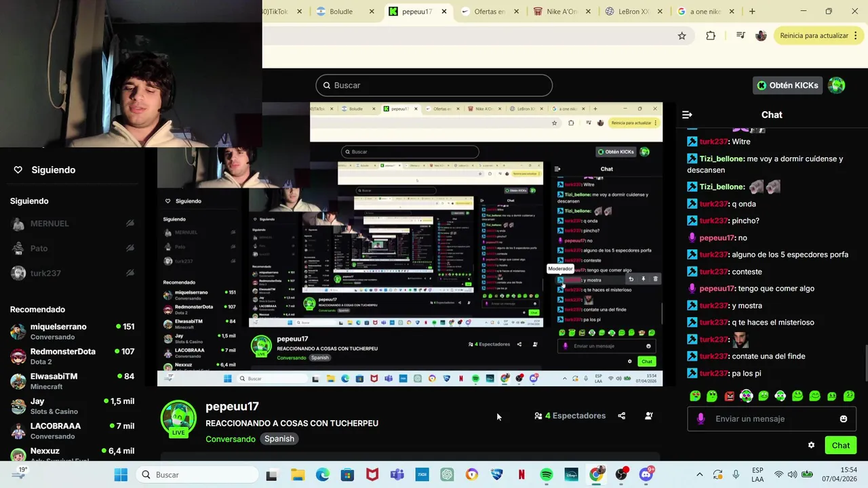Open the Windows Start menu
The image size is (868, 488).
coord(121,475)
